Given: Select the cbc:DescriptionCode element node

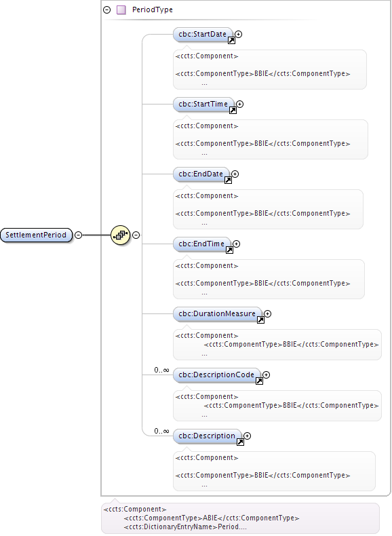Looking at the screenshot, I should (216, 375).
